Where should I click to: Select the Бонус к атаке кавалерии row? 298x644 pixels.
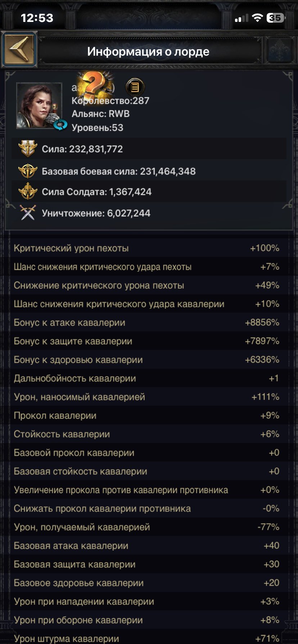pyautogui.click(x=146, y=322)
